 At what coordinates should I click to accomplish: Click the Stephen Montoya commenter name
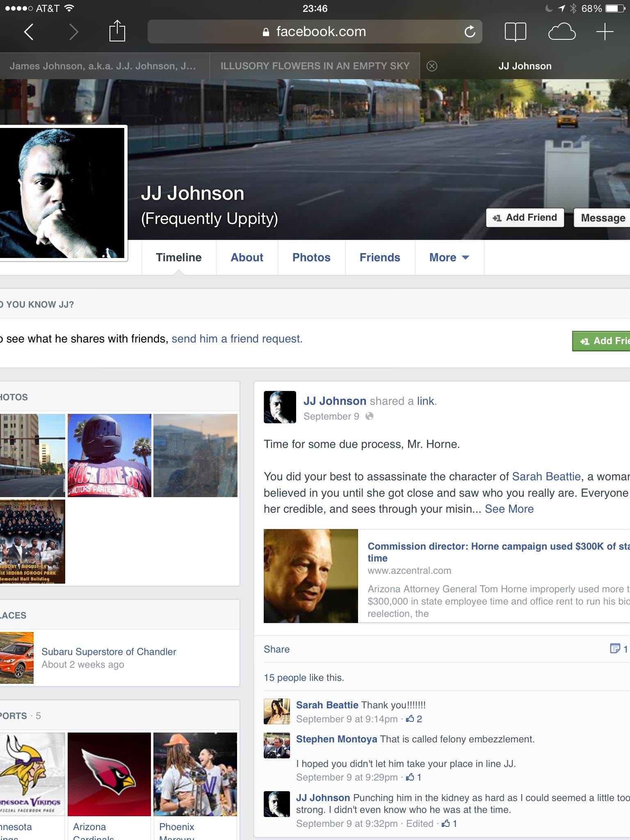coord(336,739)
